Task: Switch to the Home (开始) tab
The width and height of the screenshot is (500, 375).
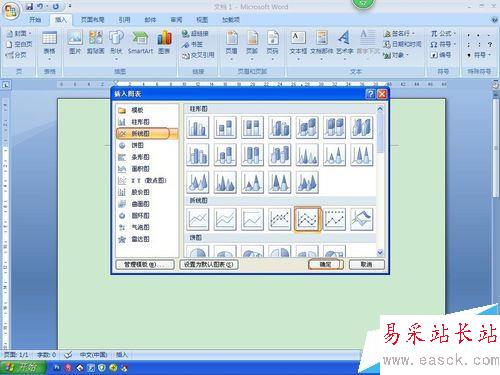Action: [x=35, y=20]
